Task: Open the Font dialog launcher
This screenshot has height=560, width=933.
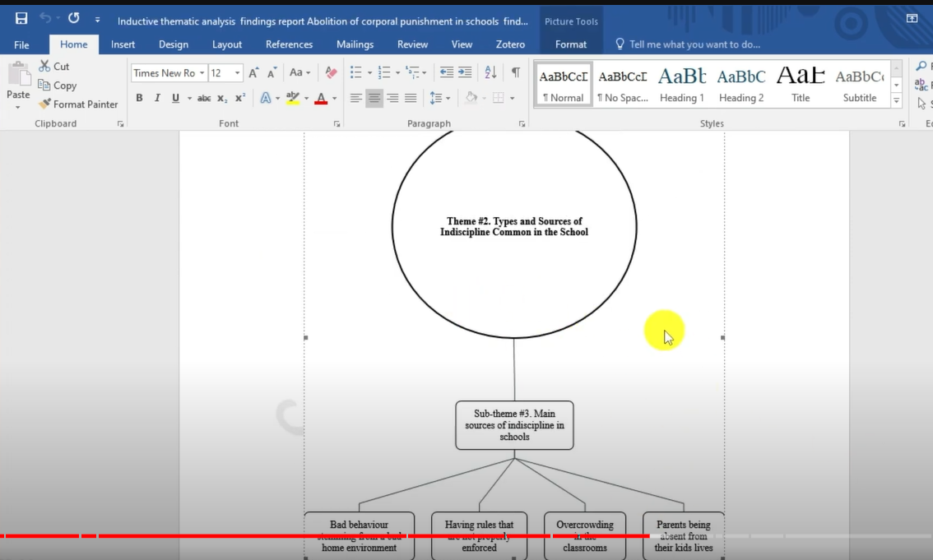Action: click(x=337, y=124)
